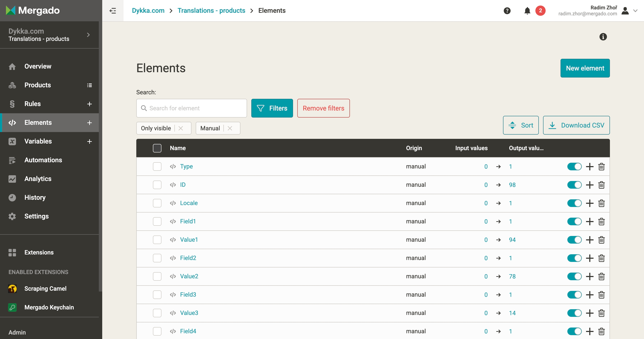Viewport: 644px width, 339px height.
Task: Open the Sort options
Action: click(520, 125)
